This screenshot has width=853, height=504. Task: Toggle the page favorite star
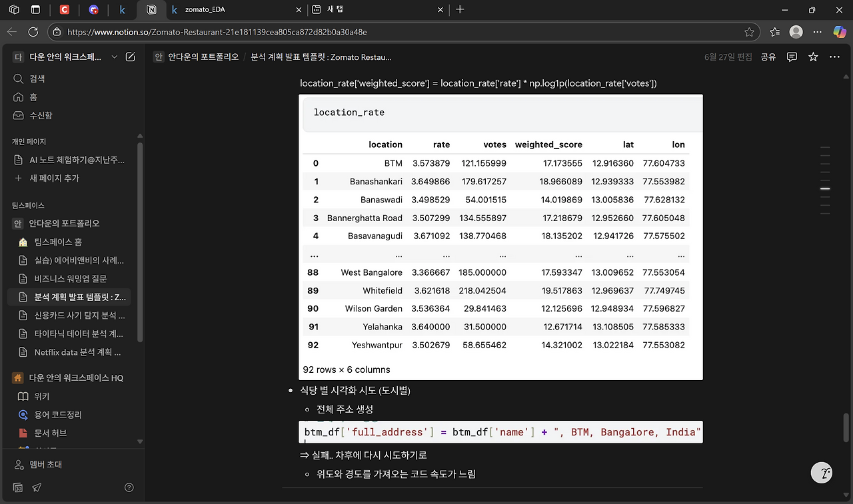pos(813,57)
